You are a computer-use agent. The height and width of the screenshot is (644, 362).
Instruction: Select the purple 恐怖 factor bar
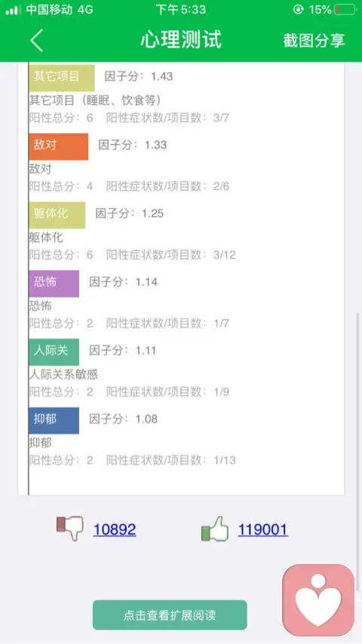[x=54, y=284]
